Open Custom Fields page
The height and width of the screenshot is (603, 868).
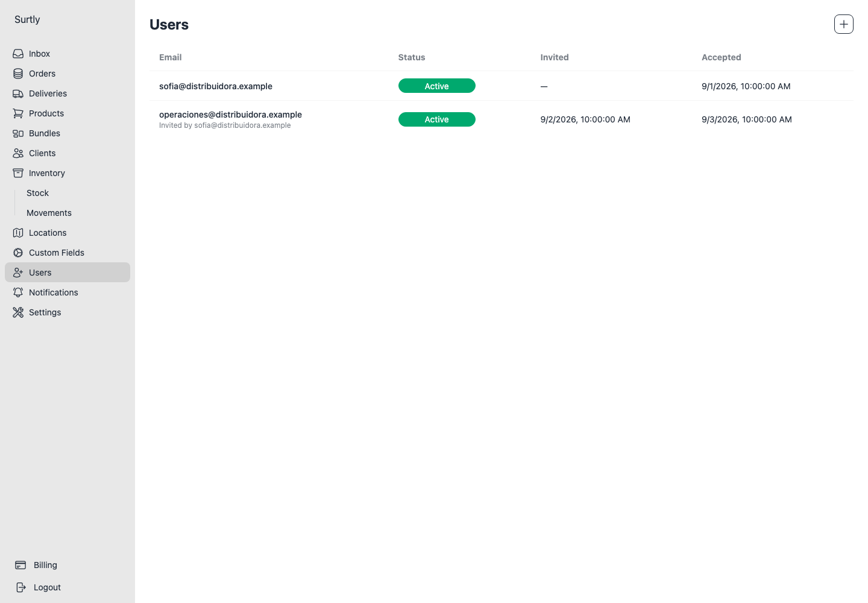tap(68, 253)
